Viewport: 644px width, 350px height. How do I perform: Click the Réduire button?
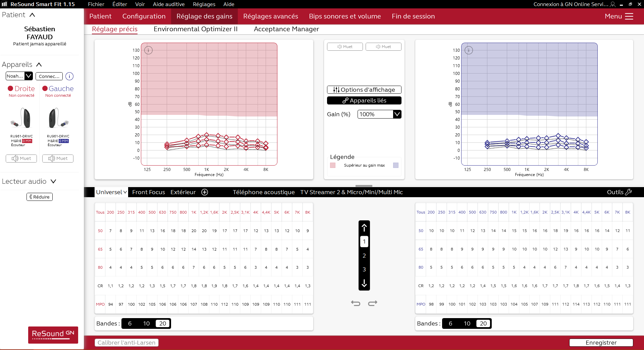[40, 197]
